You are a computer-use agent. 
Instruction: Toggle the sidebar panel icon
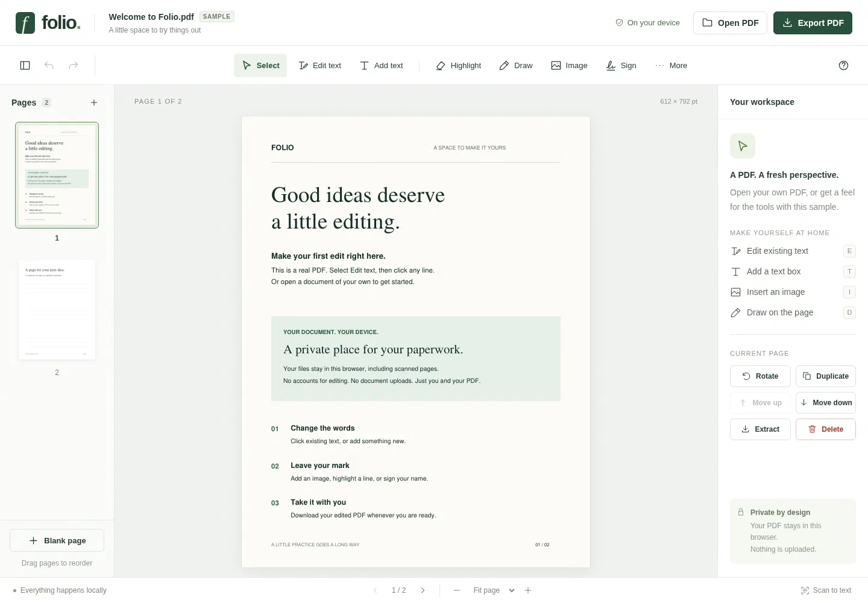(x=25, y=65)
